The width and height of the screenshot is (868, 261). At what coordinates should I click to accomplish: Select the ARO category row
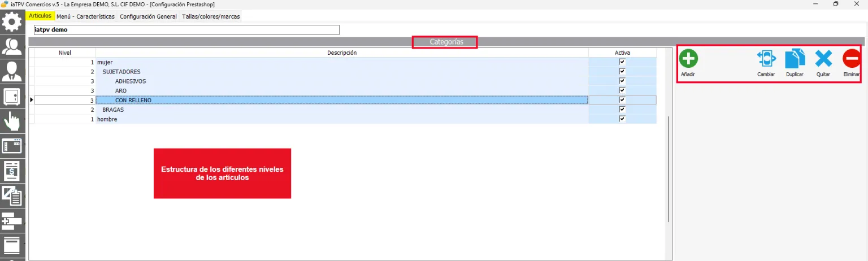(342, 90)
